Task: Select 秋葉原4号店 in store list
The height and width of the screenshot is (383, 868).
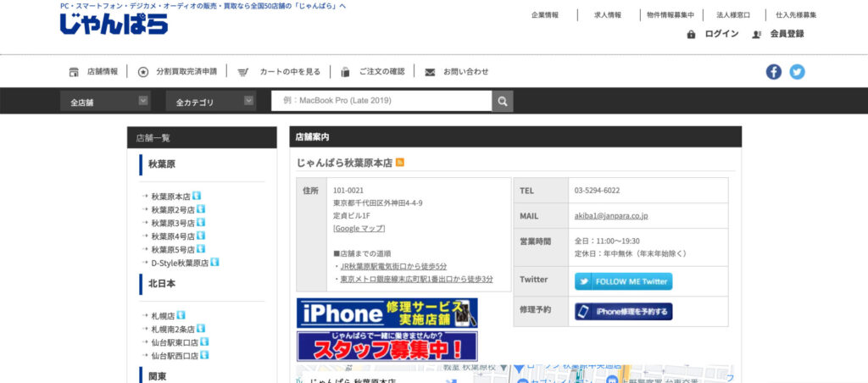Action: click(173, 236)
